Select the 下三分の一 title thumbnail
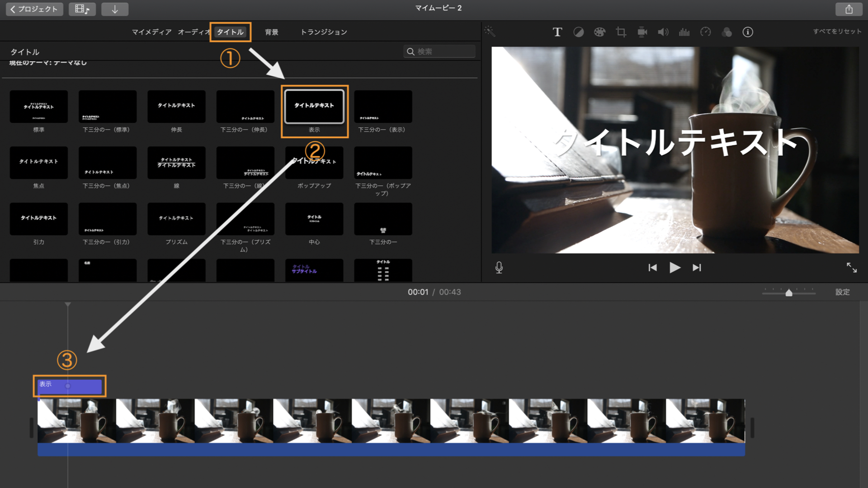Image resolution: width=868 pixels, height=488 pixels. tap(383, 219)
